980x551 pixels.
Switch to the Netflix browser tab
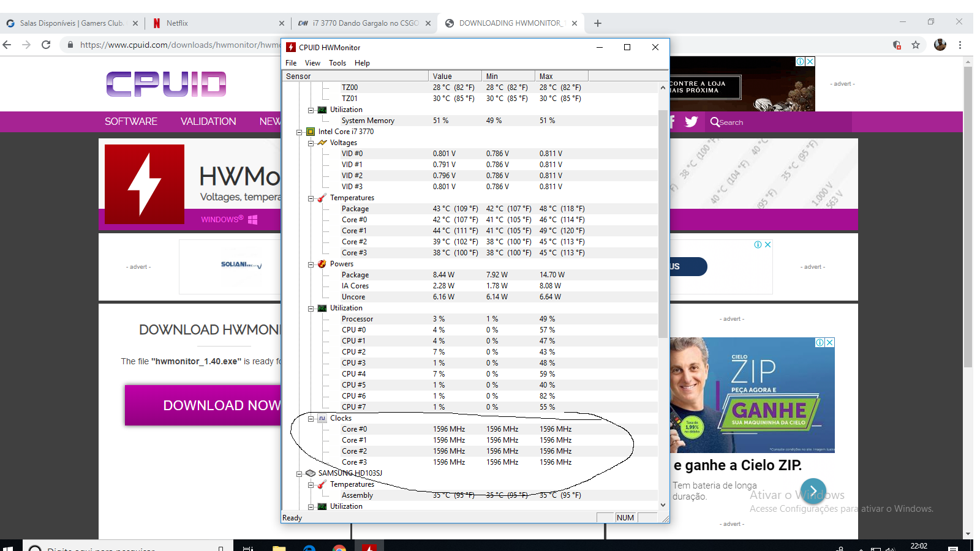[217, 23]
